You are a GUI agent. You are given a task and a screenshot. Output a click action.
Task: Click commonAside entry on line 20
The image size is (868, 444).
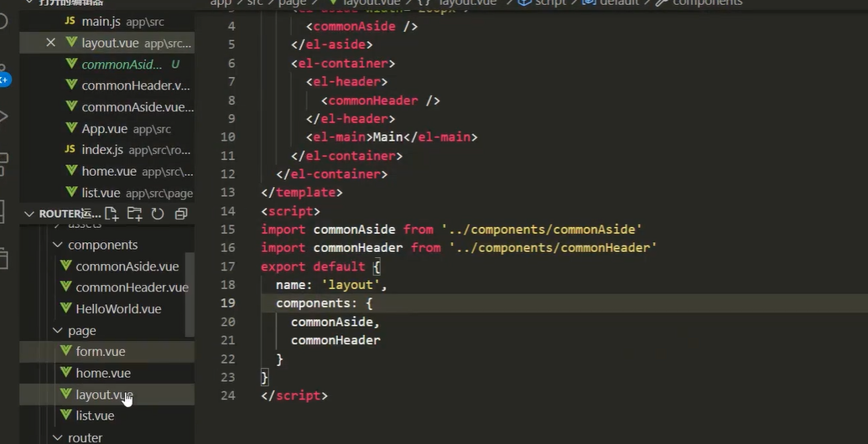pyautogui.click(x=331, y=322)
